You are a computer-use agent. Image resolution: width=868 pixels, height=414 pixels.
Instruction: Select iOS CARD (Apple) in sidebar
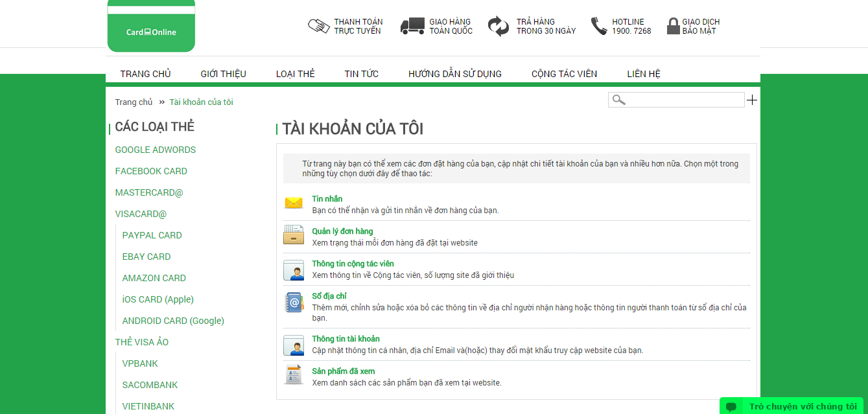158,299
